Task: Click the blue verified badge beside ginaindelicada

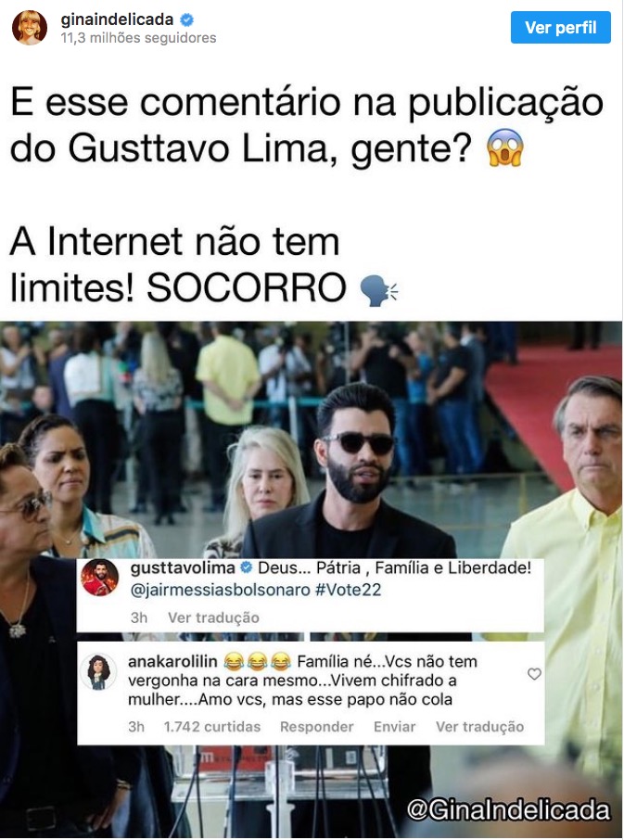Action: tap(186, 19)
